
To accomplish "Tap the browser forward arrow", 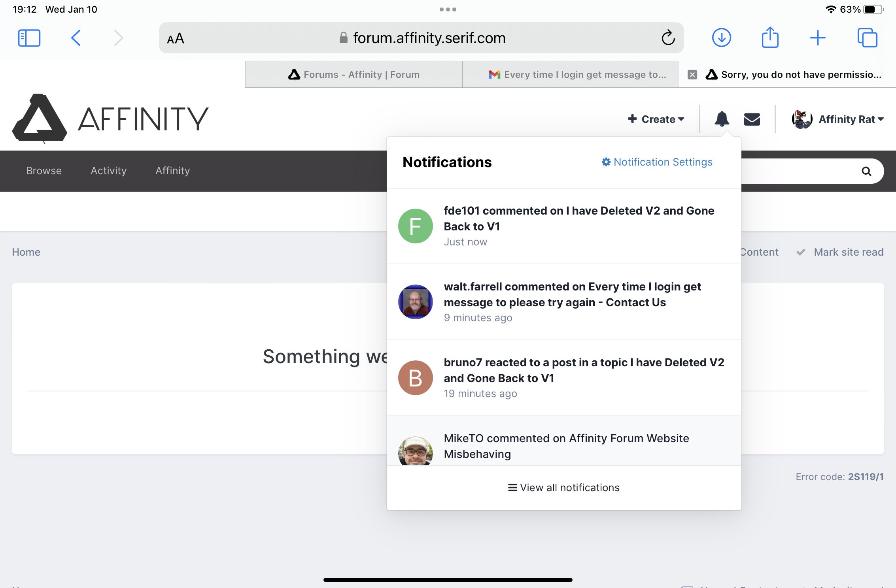I will pyautogui.click(x=118, y=38).
